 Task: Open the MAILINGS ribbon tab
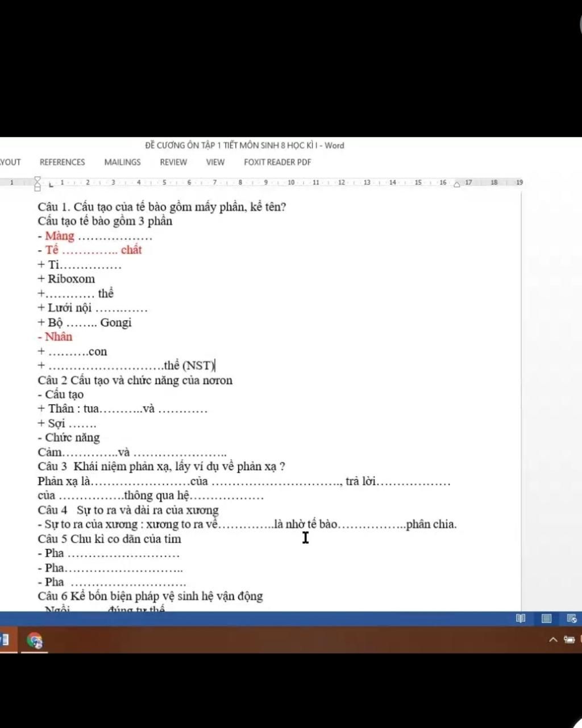coord(122,162)
